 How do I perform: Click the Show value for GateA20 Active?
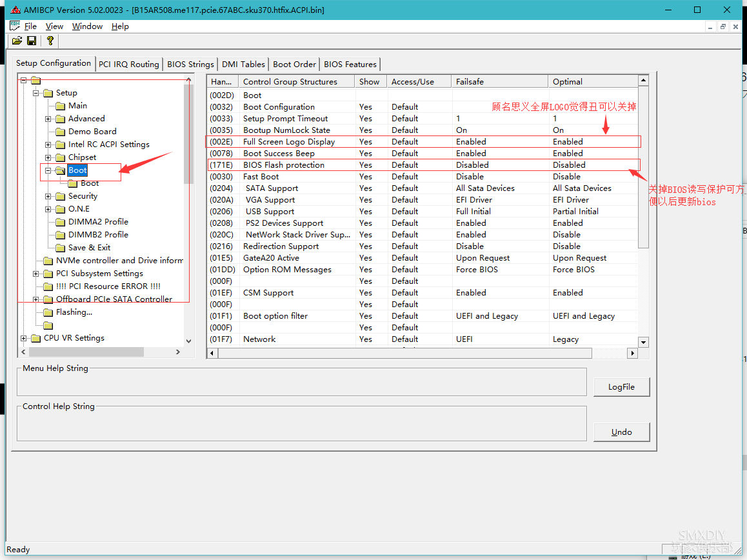pos(365,258)
